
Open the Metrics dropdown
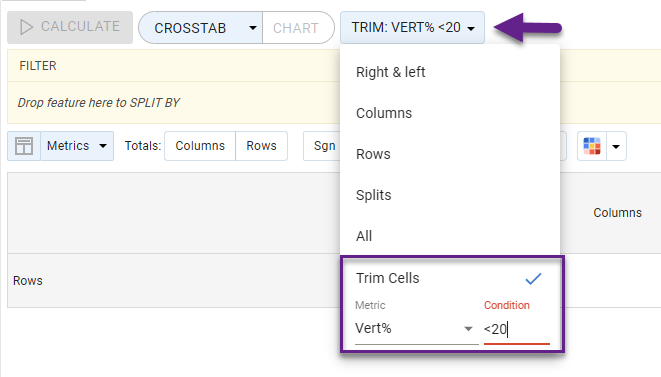77,146
